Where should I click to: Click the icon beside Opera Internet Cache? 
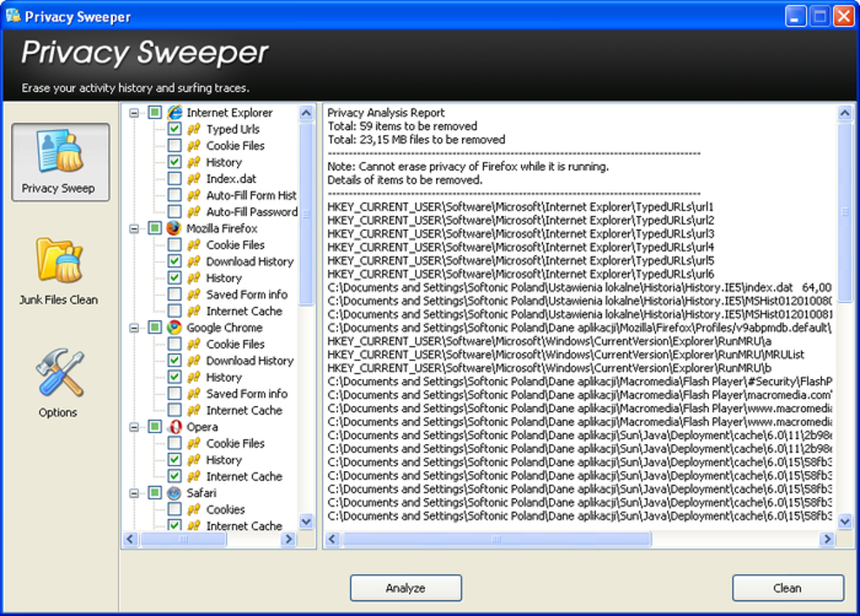click(194, 476)
